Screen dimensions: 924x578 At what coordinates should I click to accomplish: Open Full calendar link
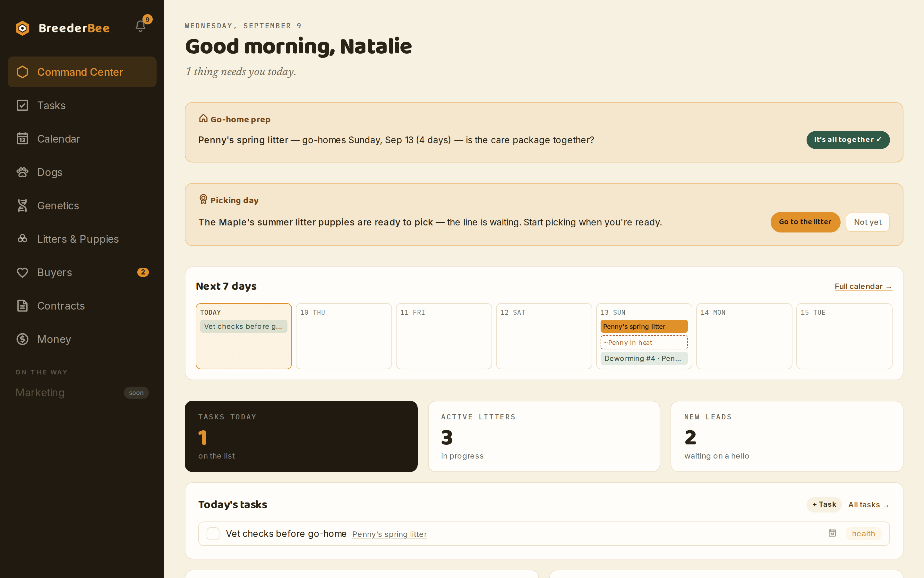click(x=863, y=287)
